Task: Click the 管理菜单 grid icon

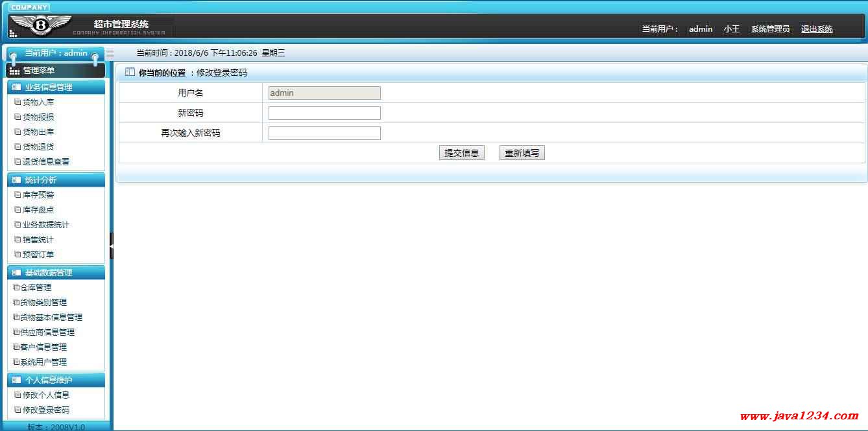Action: [x=14, y=71]
